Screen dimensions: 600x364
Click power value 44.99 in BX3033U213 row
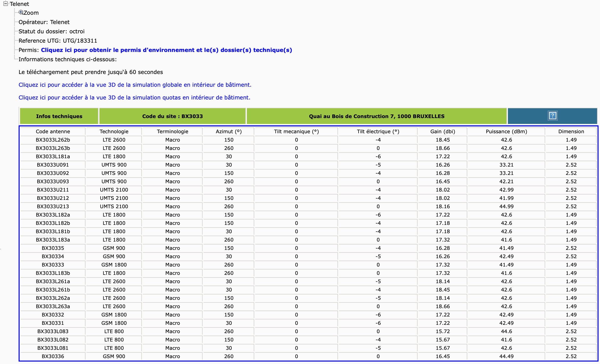click(506, 206)
